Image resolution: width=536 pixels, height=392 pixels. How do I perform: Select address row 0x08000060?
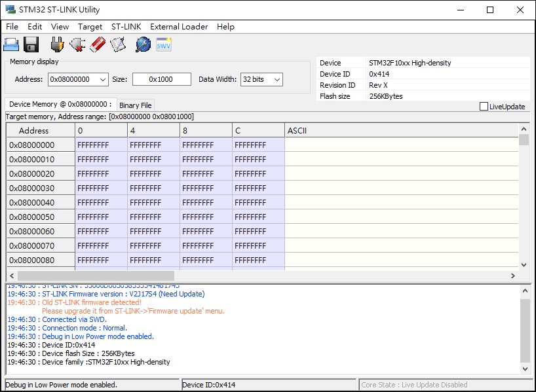tap(41, 231)
